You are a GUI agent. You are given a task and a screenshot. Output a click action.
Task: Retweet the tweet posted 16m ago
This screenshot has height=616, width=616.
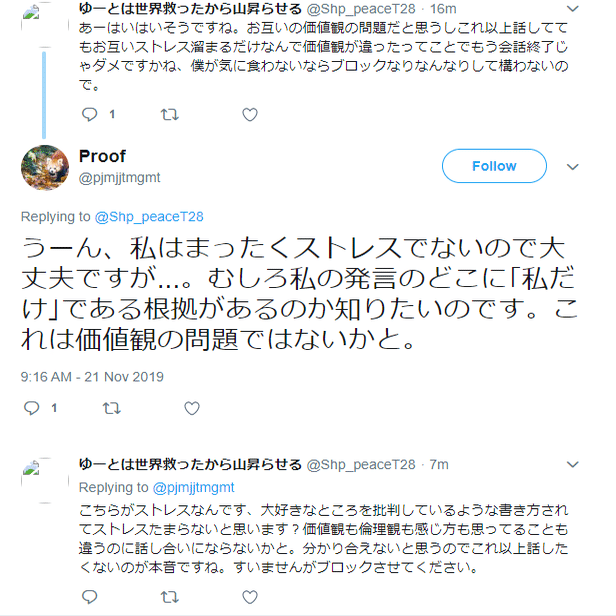click(x=170, y=114)
